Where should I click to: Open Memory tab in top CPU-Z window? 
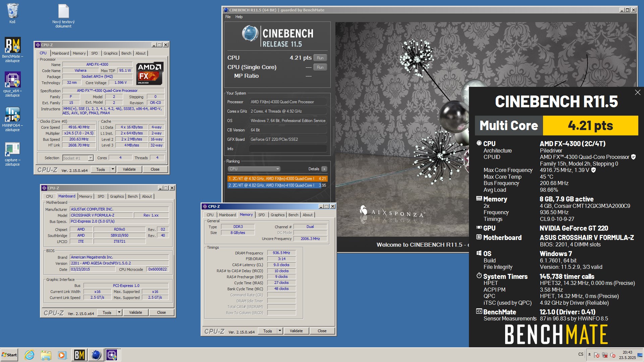(x=79, y=53)
